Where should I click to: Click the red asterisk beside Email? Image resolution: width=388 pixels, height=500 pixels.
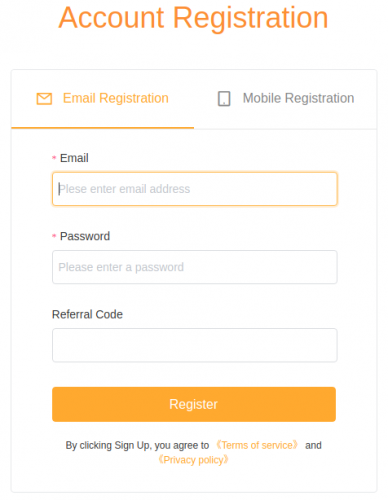coord(54,158)
